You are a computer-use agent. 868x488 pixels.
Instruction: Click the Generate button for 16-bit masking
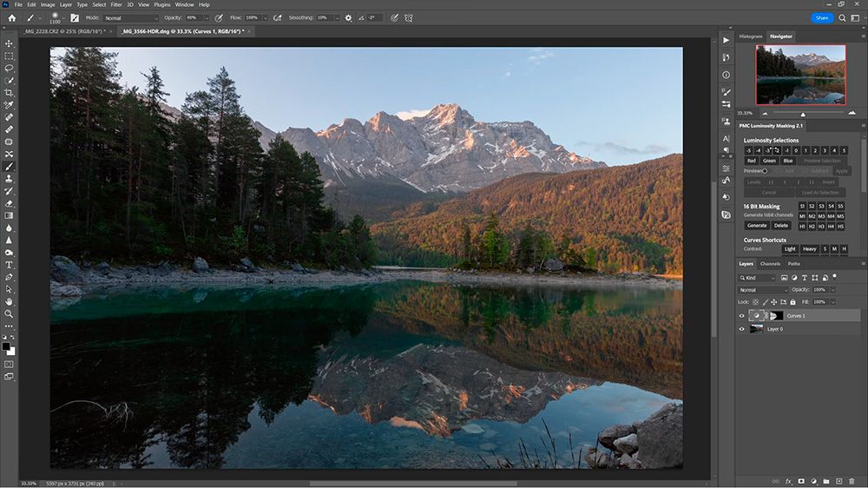tap(756, 225)
